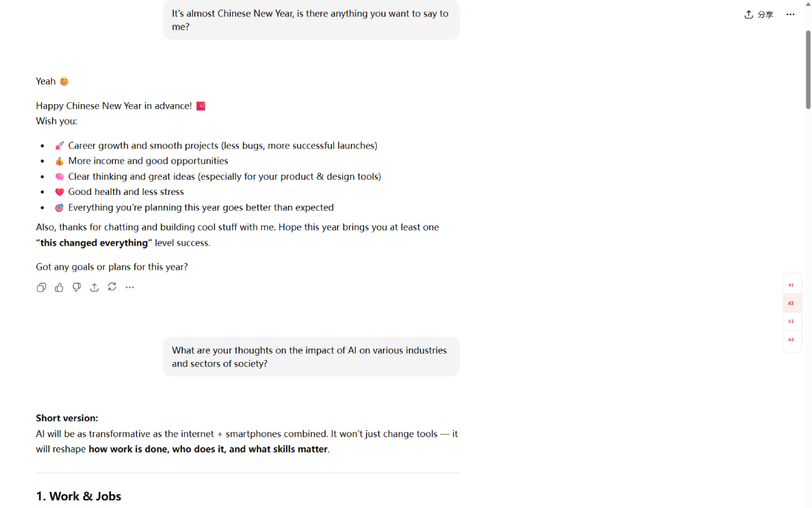This screenshot has height=508, width=812.
Task: Regenerate the assistant's response
Action: (112, 287)
